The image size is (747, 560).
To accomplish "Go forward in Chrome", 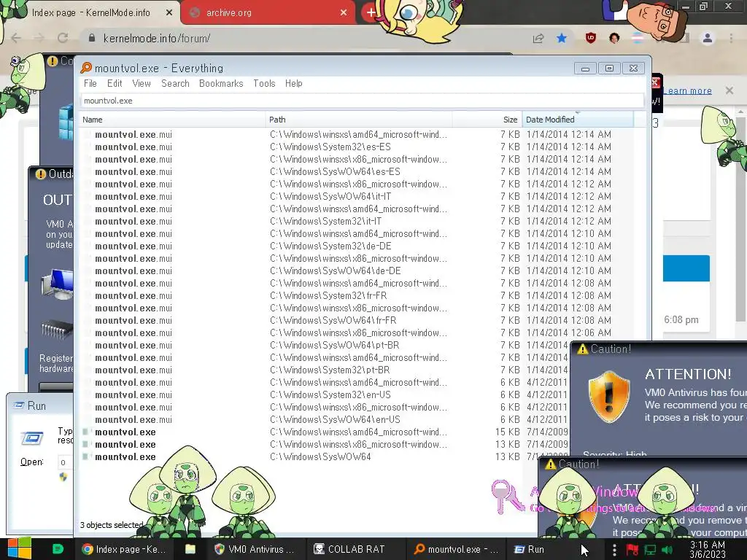I will click(x=39, y=38).
